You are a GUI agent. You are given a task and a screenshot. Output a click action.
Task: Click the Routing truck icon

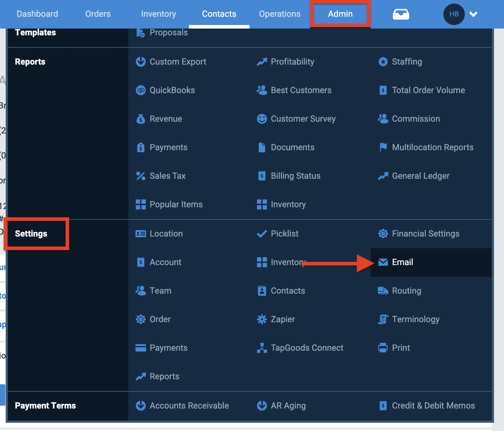tap(383, 291)
